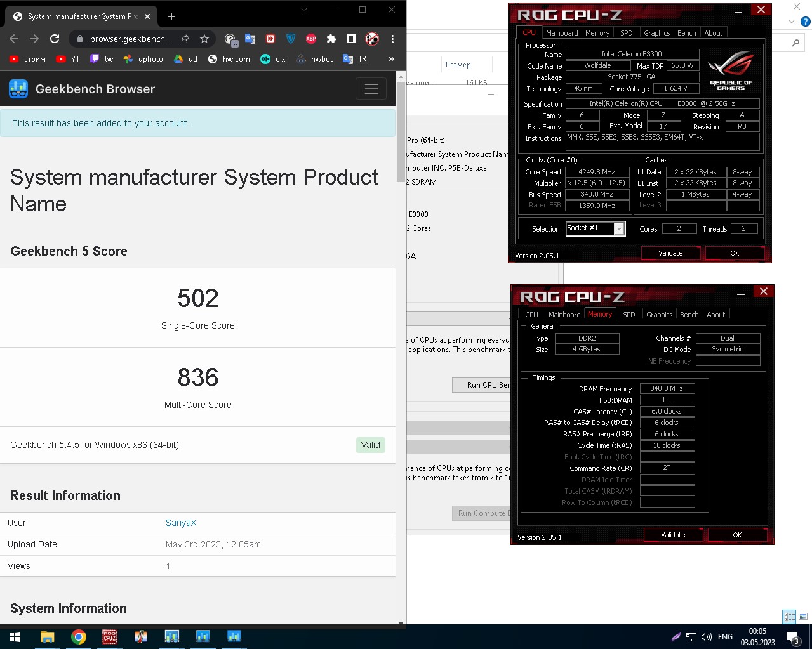Switch ENG input language indicator
The width and height of the screenshot is (812, 649).
tap(725, 637)
